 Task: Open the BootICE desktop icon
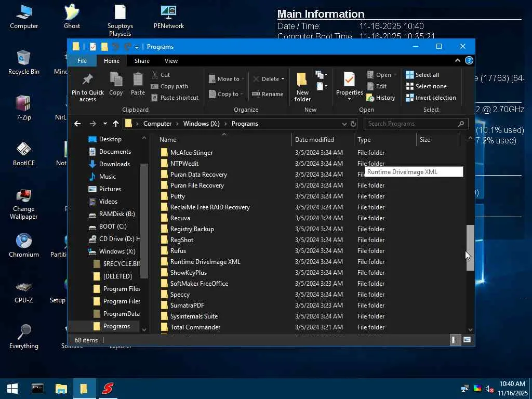[x=24, y=154]
